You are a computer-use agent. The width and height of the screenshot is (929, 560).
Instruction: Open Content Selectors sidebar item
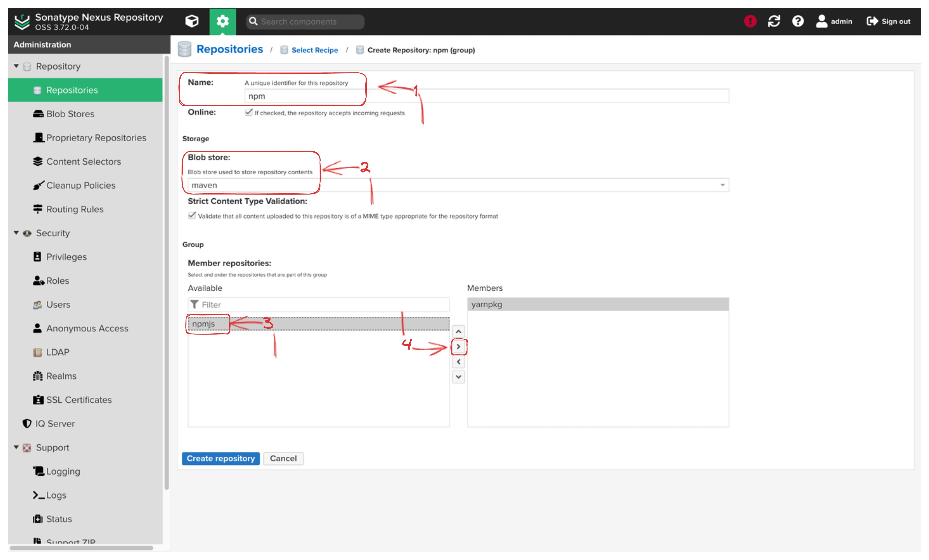click(x=85, y=161)
